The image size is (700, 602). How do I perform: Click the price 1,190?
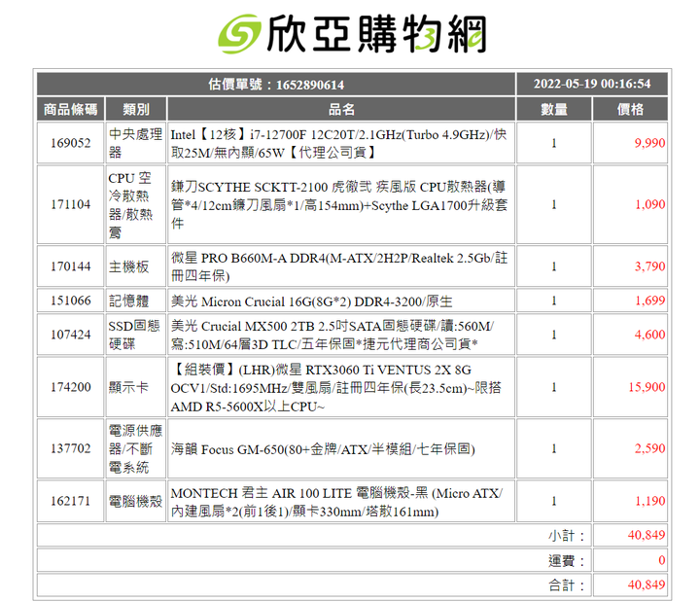coord(649,501)
